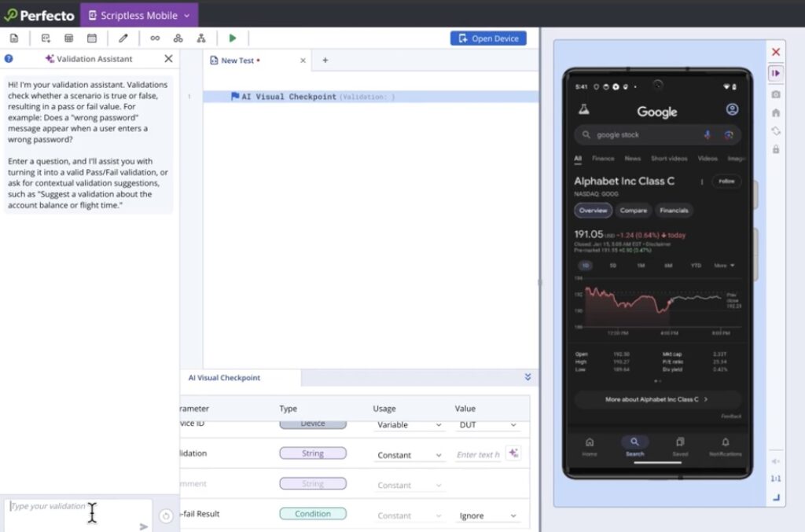Lock the device with padlock icon
This screenshot has height=532, width=805.
click(x=776, y=149)
